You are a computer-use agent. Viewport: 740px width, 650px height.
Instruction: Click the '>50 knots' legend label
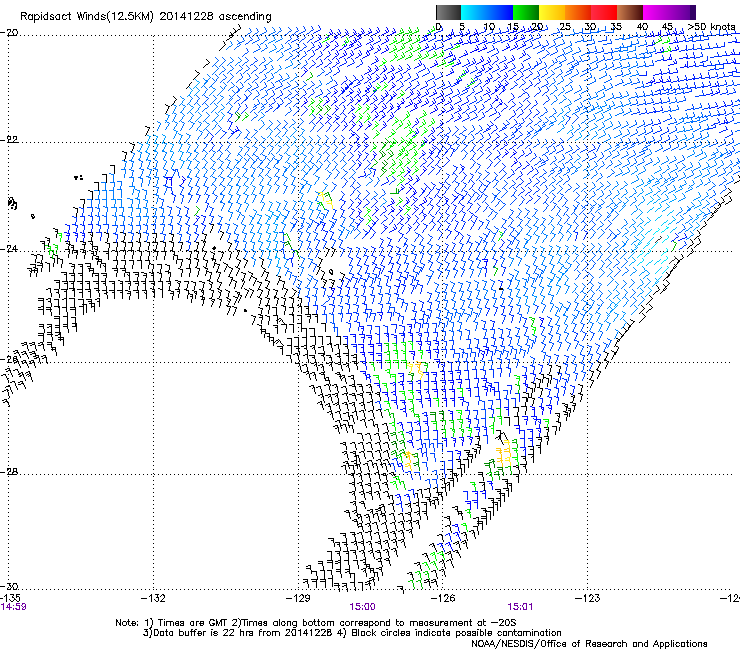[711, 26]
